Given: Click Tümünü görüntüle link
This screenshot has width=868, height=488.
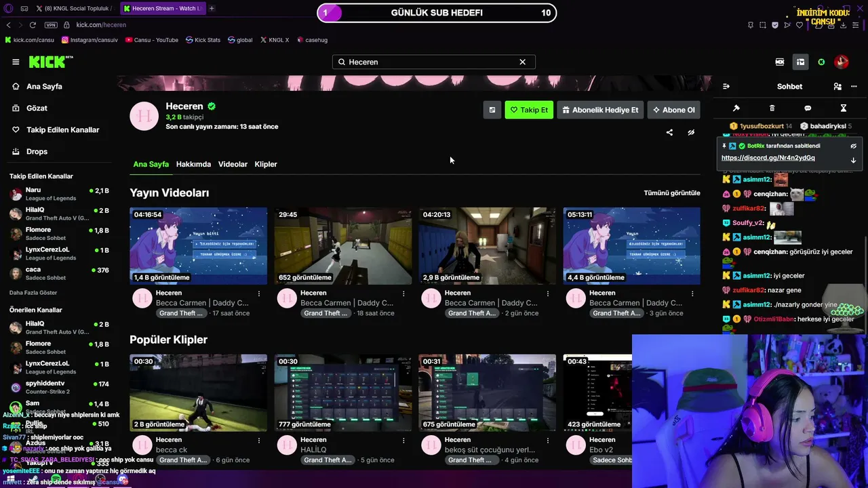Looking at the screenshot, I should point(672,193).
